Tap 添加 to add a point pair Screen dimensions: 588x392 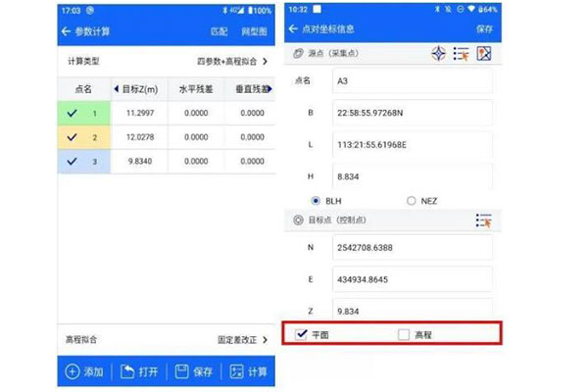tap(83, 371)
